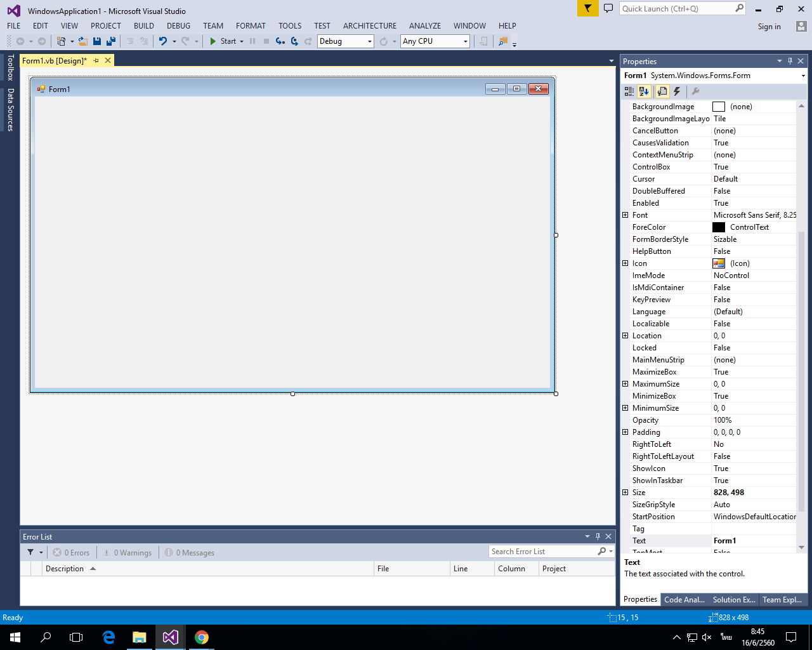Expand the Size property

[x=625, y=493]
